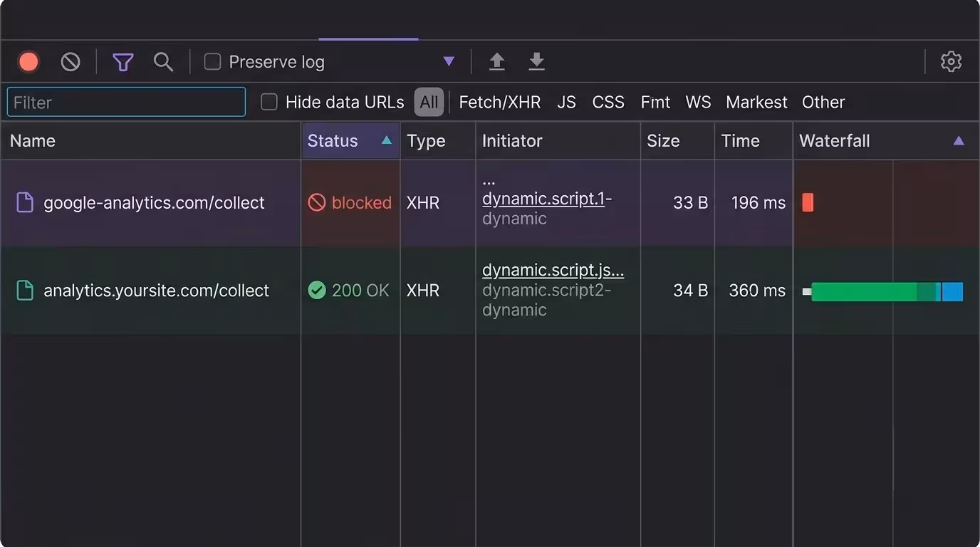The image size is (980, 547).
Task: Select the analytics.yoursite.com/collect request
Action: tap(156, 291)
